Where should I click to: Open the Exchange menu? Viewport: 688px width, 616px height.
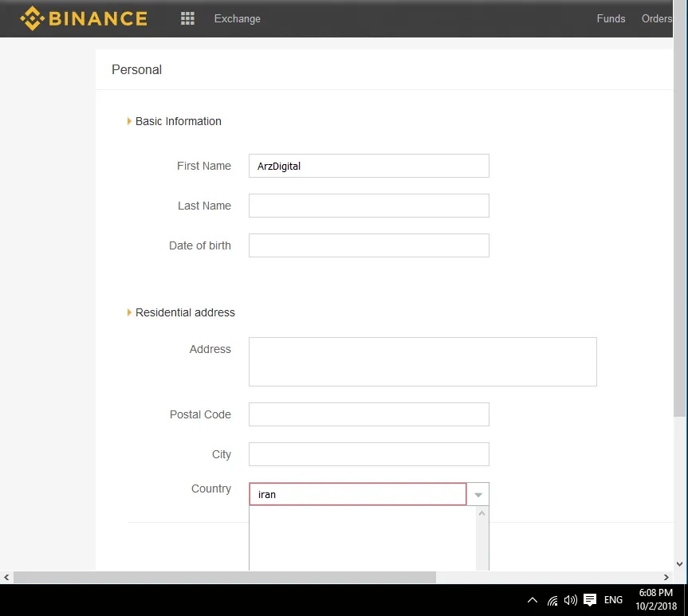237,18
